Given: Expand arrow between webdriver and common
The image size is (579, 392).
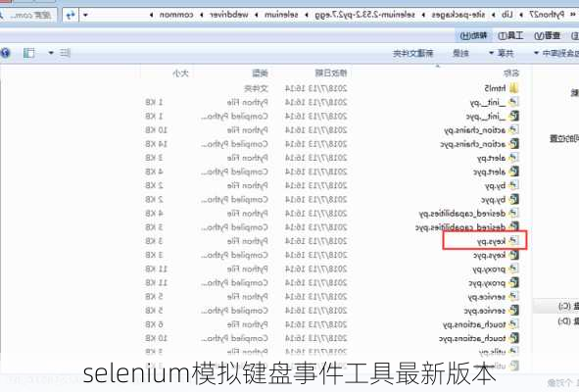Looking at the screenshot, I should (202, 15).
